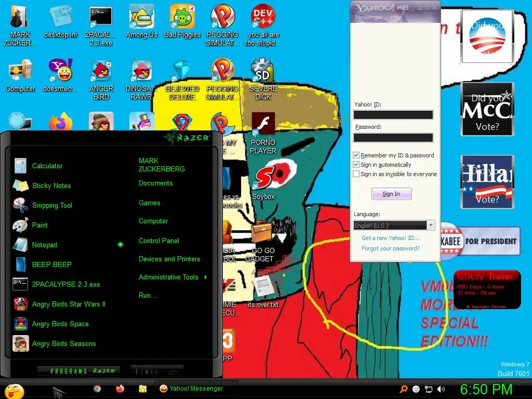Click the Yahoo! ID input field

[x=393, y=115]
